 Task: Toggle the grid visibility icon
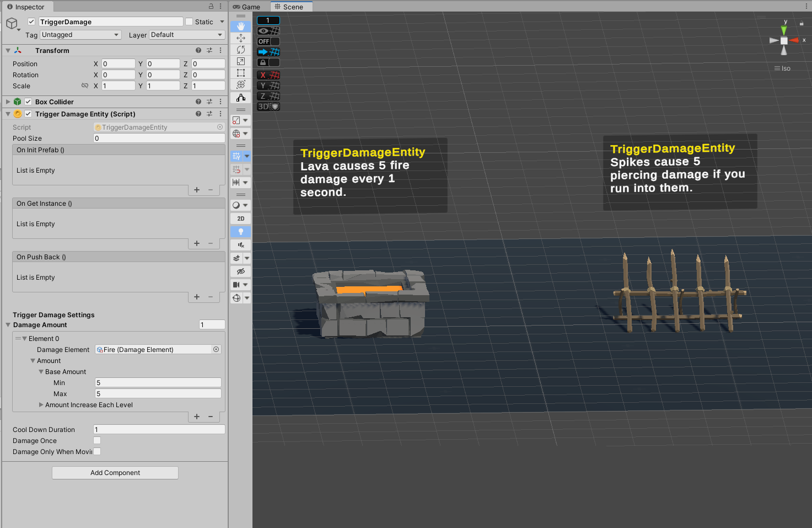(x=236, y=156)
